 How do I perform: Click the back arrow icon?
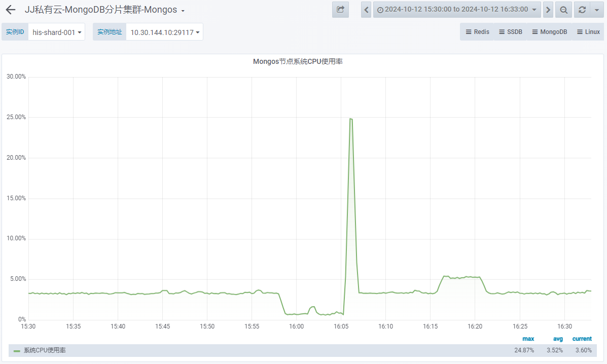coord(10,10)
